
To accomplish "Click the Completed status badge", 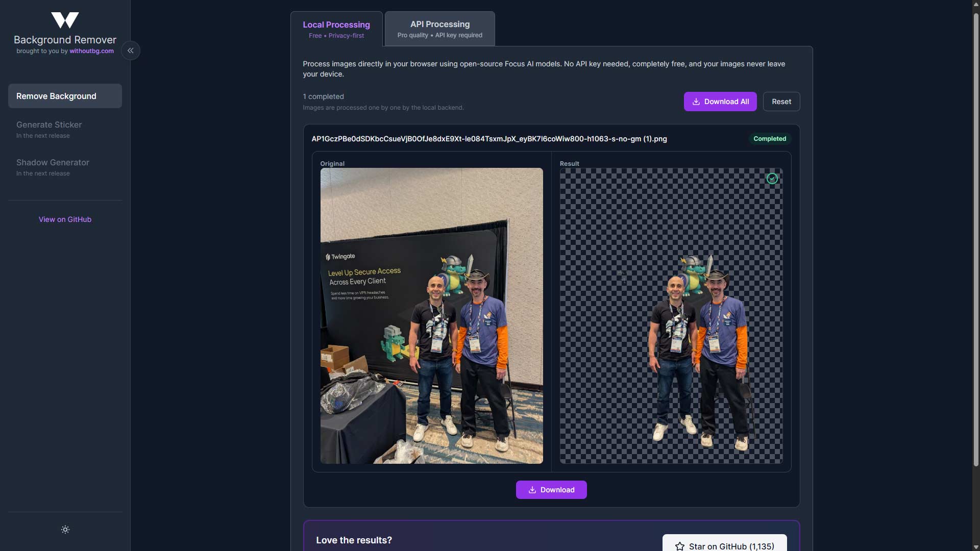I will (770, 139).
